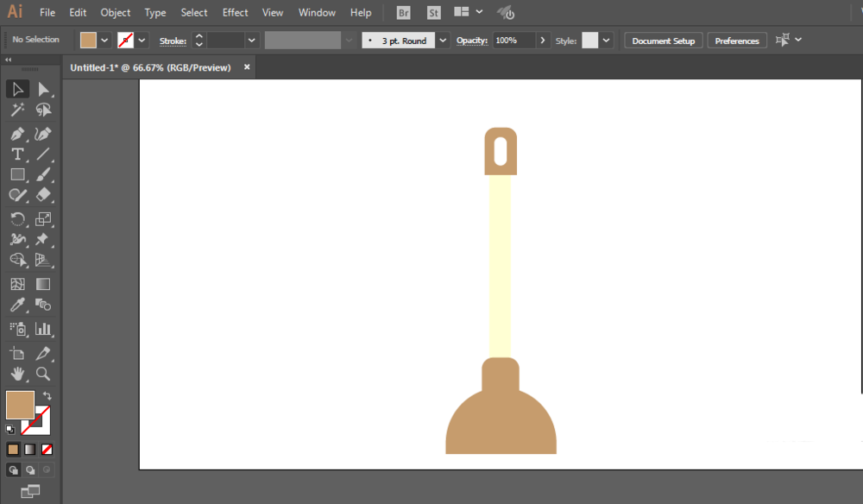Choose the Type tool
This screenshot has height=504, width=863.
(x=17, y=154)
